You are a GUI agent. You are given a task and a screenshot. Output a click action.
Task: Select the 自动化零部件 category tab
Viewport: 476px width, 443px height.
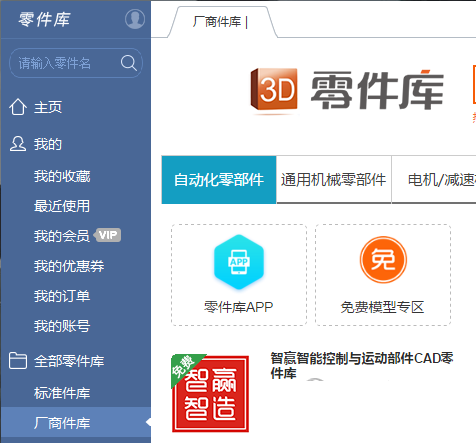[219, 180]
